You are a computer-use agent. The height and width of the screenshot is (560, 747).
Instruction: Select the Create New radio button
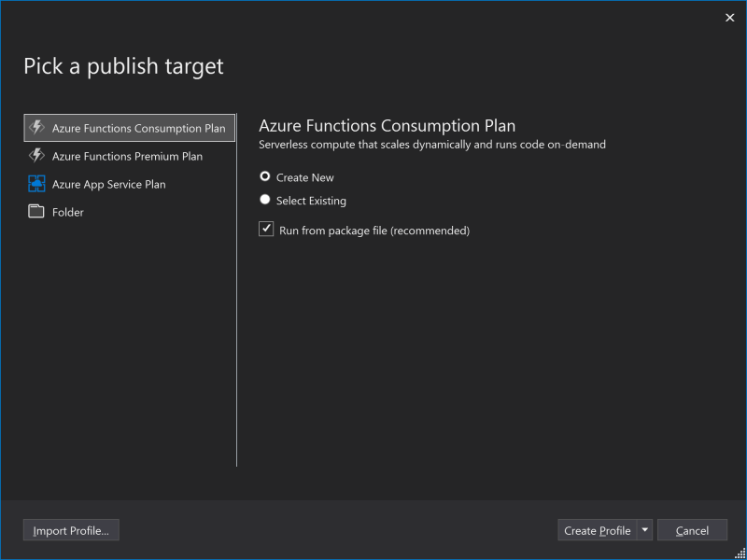[265, 176]
